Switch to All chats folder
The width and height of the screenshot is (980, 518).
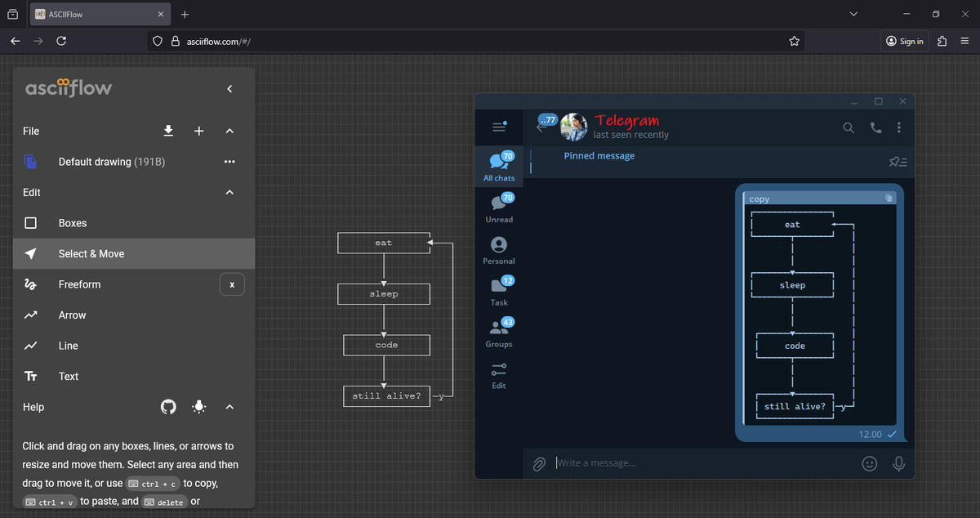499,167
